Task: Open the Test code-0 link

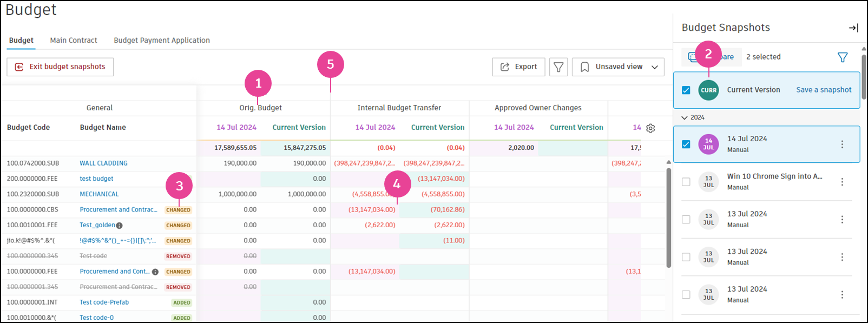Action: tap(96, 318)
